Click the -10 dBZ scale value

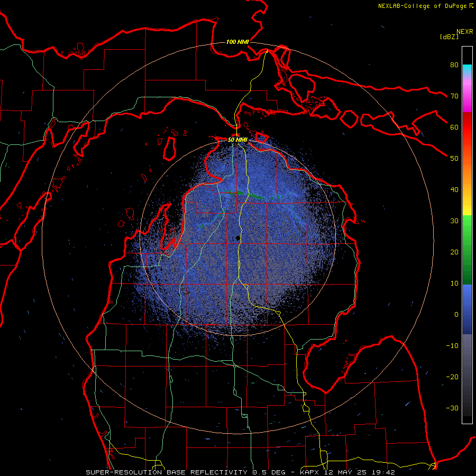click(x=452, y=346)
